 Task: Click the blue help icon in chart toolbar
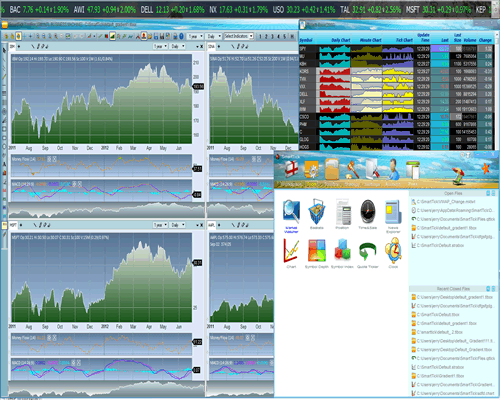click(x=181, y=36)
